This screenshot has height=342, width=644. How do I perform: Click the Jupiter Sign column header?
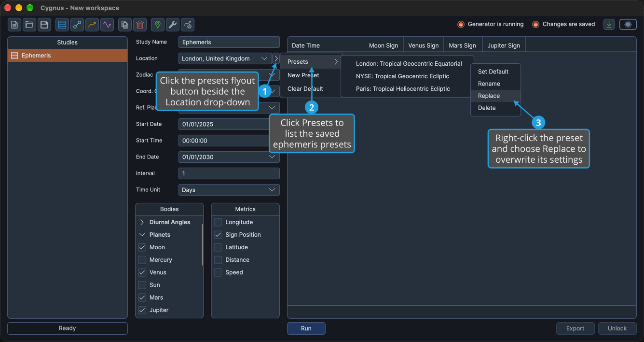504,45
